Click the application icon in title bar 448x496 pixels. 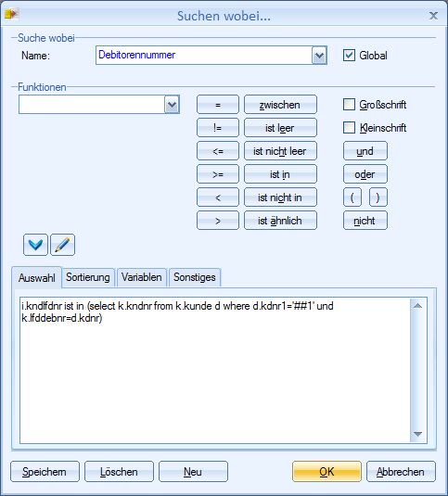pyautogui.click(x=12, y=14)
